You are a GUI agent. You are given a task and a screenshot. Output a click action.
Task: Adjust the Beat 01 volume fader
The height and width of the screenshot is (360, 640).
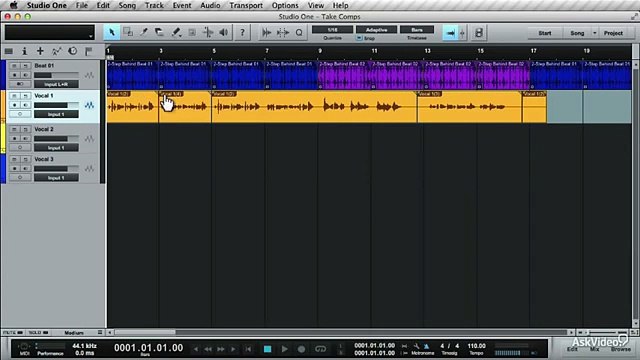(x=56, y=76)
